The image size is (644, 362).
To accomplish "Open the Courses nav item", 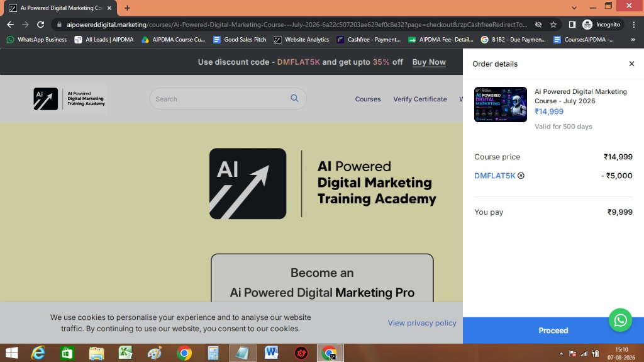I will click(x=367, y=99).
